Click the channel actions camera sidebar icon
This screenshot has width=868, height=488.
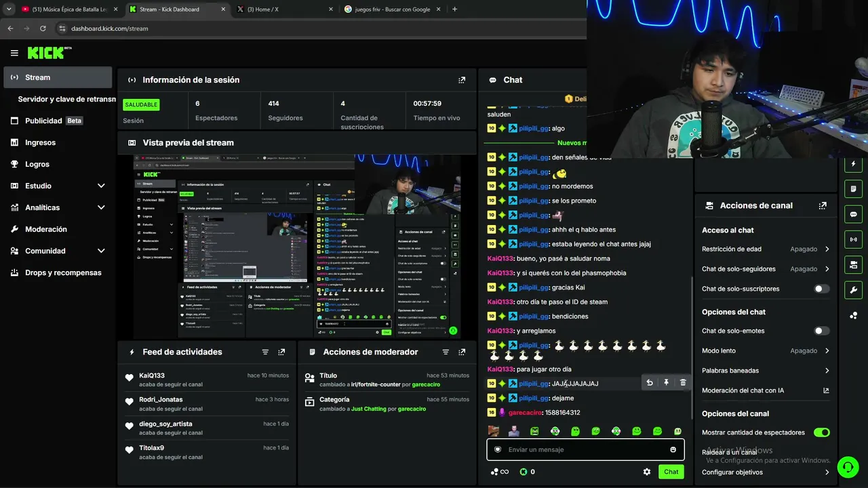click(x=853, y=264)
